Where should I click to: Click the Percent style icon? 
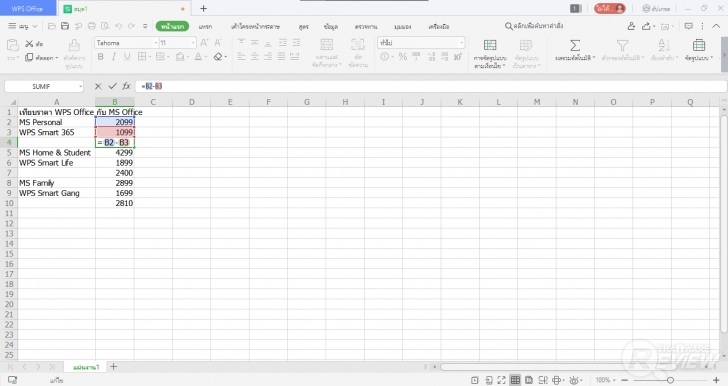[403, 57]
